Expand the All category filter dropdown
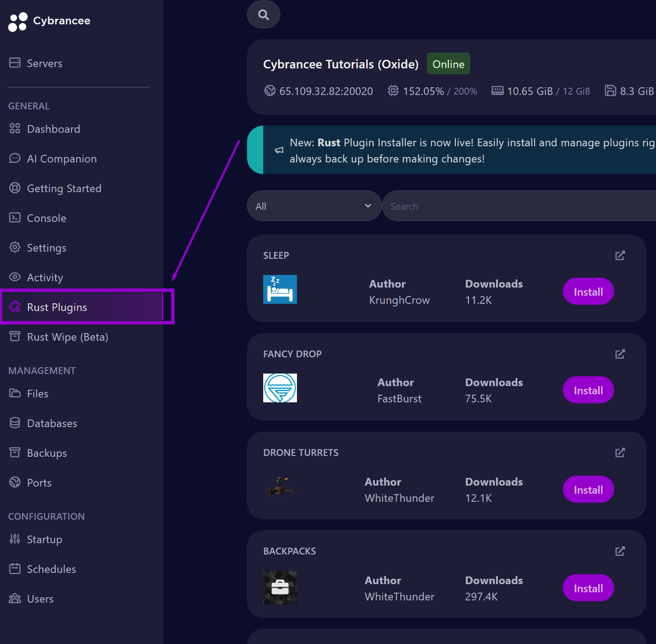This screenshot has width=656, height=644. pyautogui.click(x=314, y=206)
